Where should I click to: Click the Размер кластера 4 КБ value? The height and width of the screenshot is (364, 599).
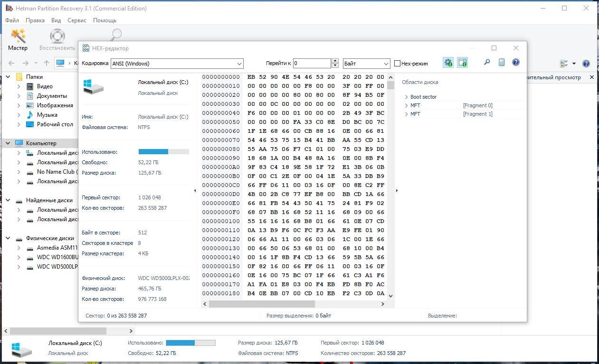[143, 253]
